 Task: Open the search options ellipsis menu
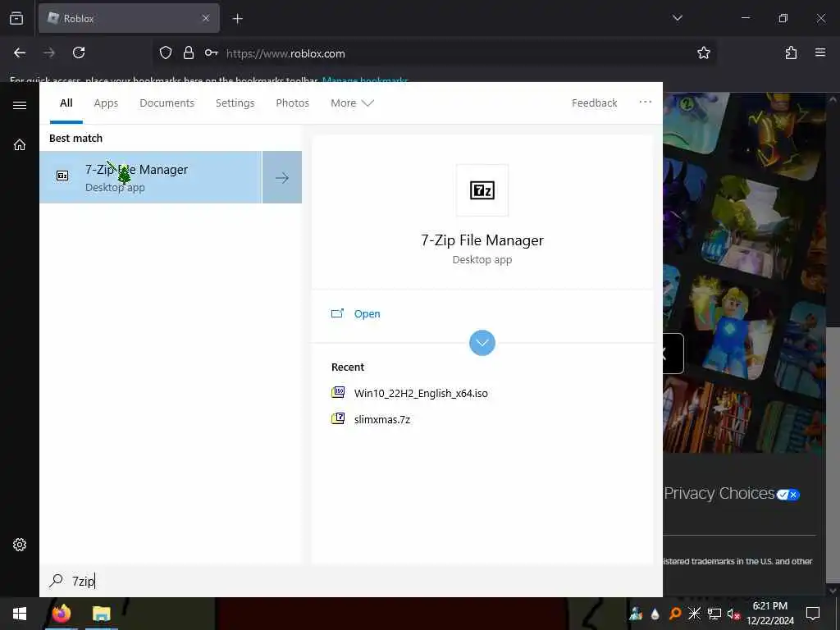click(x=645, y=102)
